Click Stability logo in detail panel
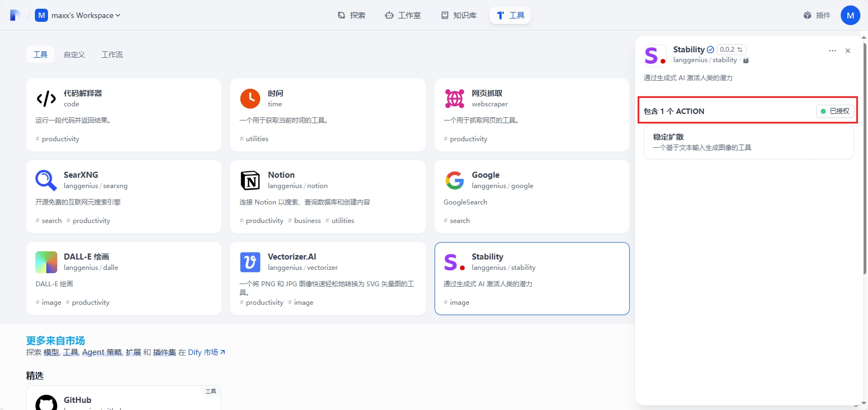Image resolution: width=868 pixels, height=410 pixels. pos(655,55)
